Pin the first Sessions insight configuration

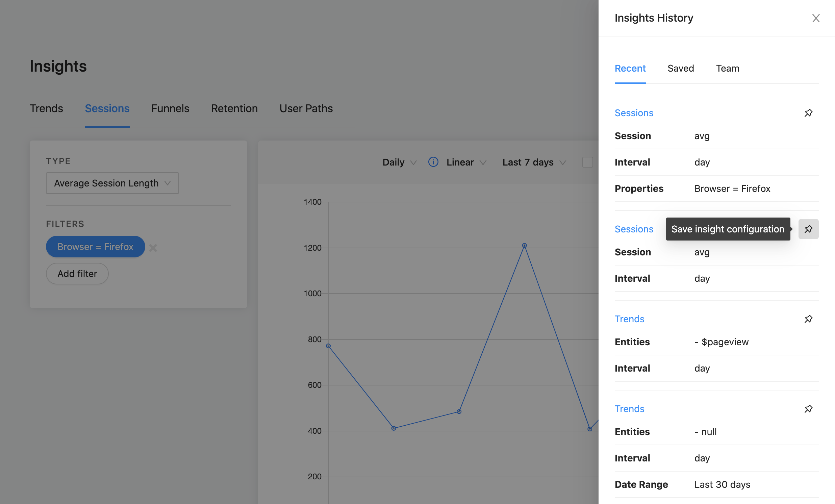click(x=809, y=113)
